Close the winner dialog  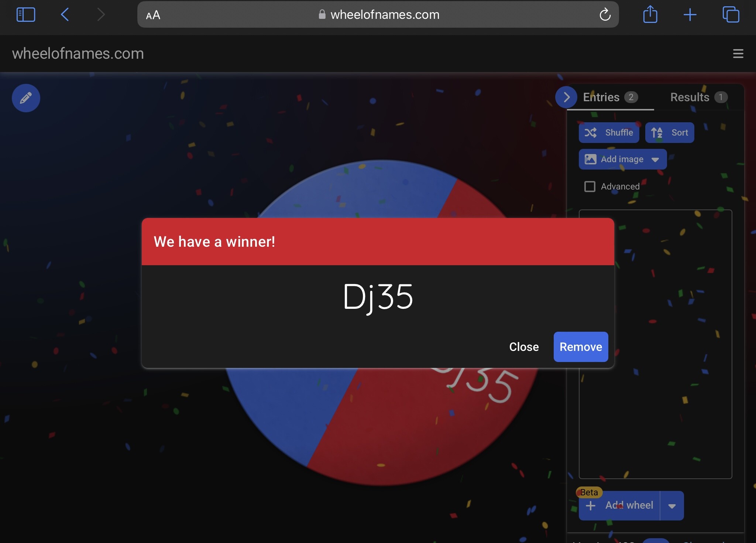click(524, 347)
